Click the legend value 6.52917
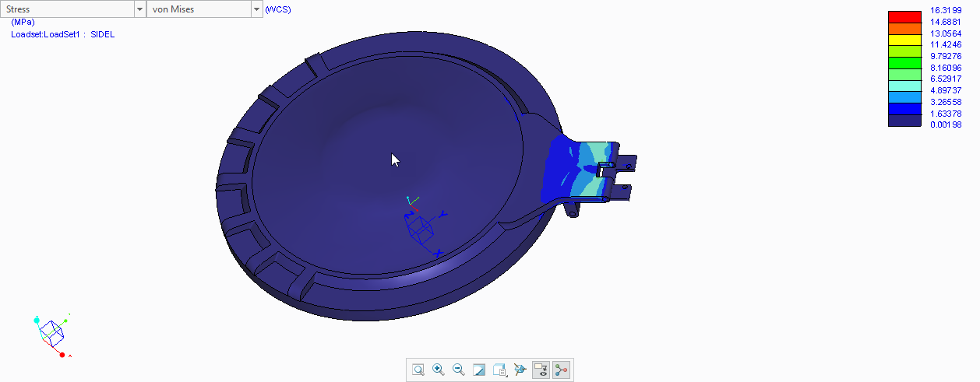Image resolution: width=980 pixels, height=382 pixels. pyautogui.click(x=945, y=79)
